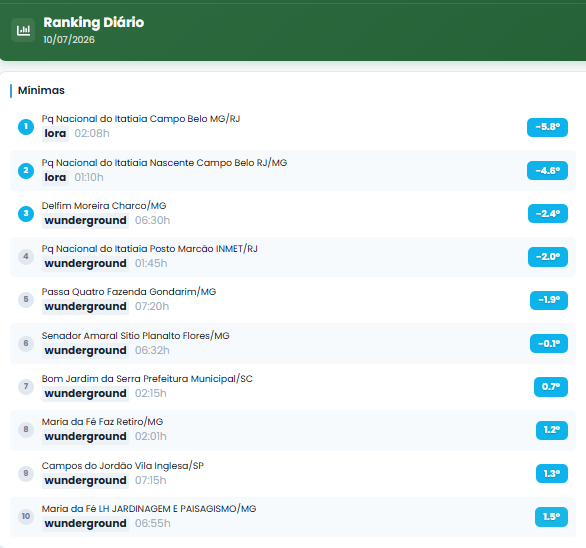Click the -5.8° temperature badge

547,127
